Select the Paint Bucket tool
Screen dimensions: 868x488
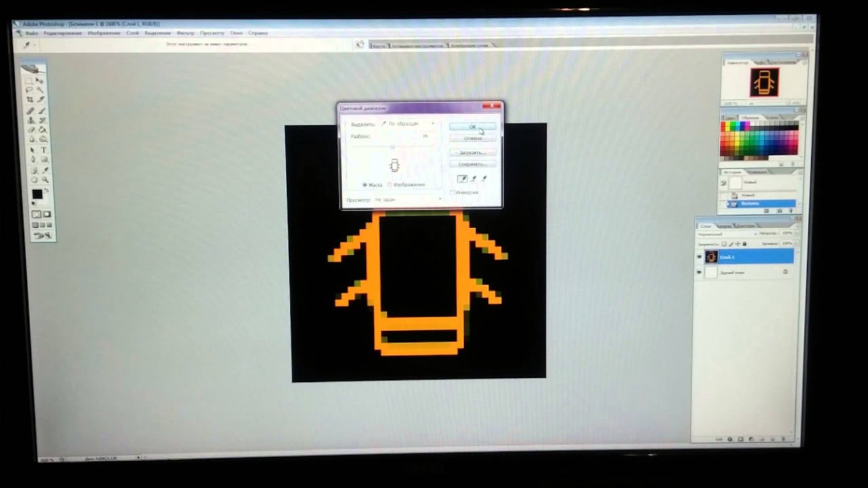pos(41,129)
